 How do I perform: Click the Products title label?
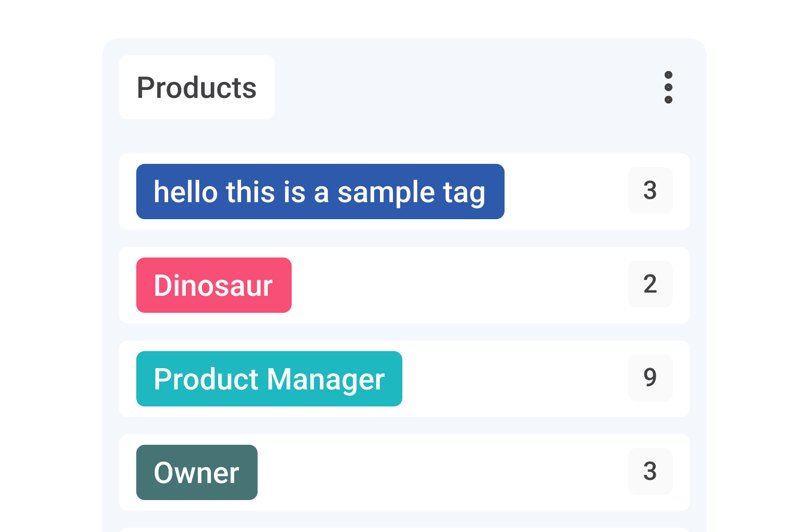point(197,87)
